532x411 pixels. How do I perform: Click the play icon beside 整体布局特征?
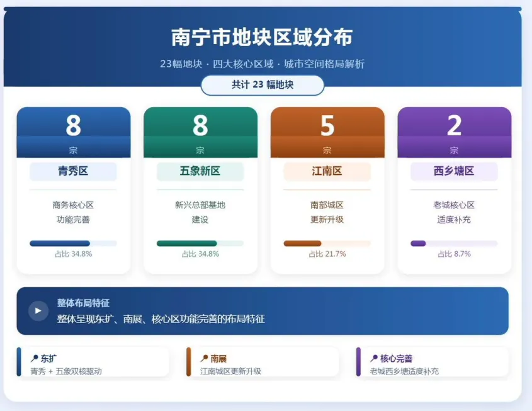coord(38,311)
